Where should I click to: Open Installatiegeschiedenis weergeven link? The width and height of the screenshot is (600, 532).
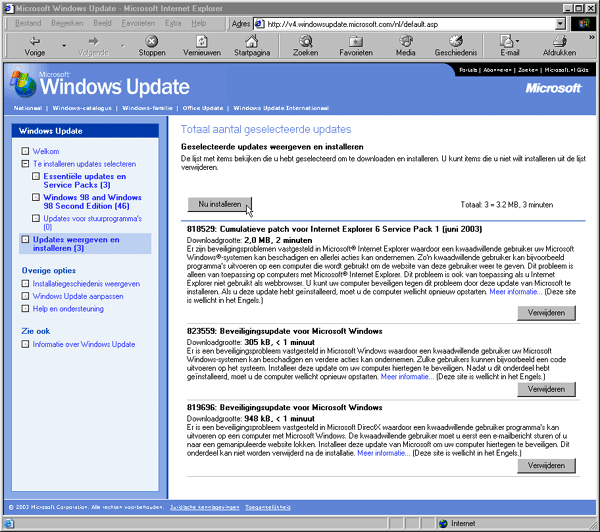click(86, 284)
